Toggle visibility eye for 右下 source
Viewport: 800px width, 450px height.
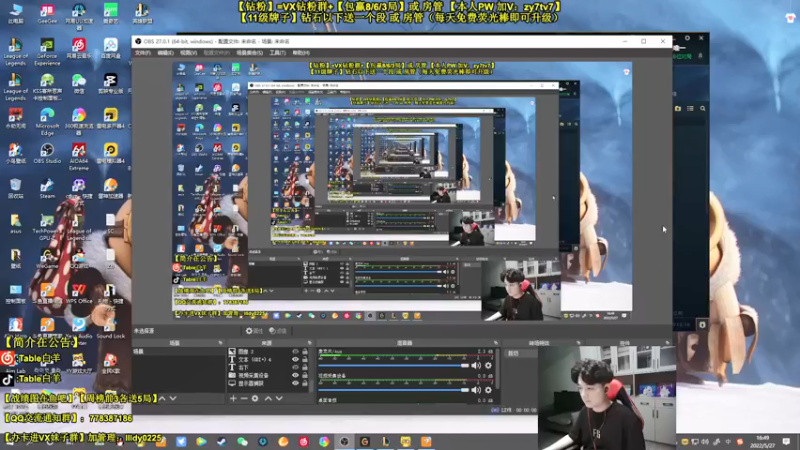(295, 367)
